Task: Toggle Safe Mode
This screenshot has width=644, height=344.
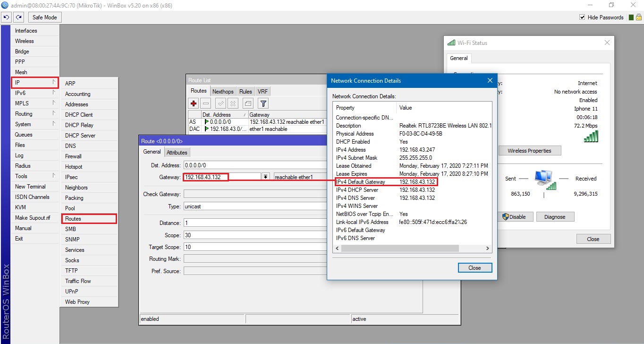Action: coord(45,17)
